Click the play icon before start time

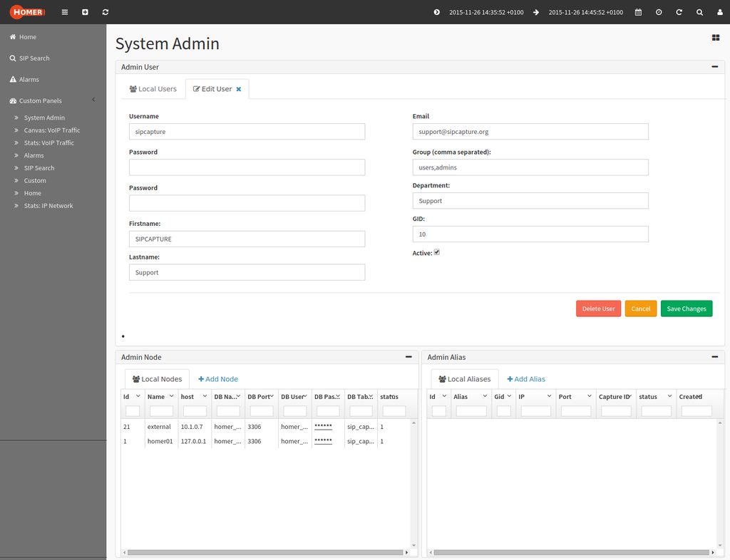coord(437,12)
